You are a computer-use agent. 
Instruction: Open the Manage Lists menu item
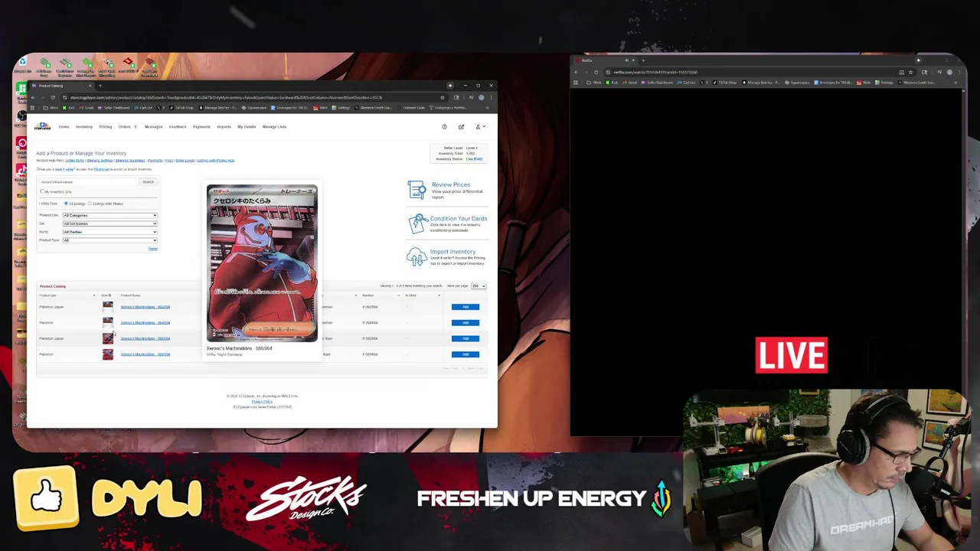click(274, 127)
